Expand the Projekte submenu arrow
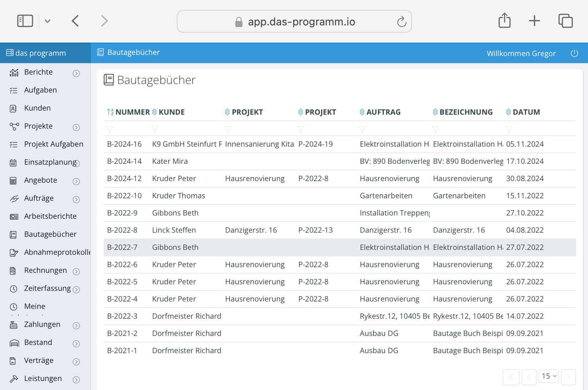Viewport: 588px width, 390px height. (76, 127)
